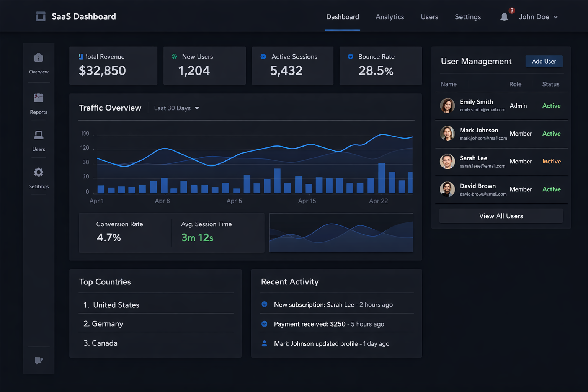Image resolution: width=588 pixels, height=392 pixels.
Task: Select the Users icon in the left sidebar
Action: tap(38, 134)
